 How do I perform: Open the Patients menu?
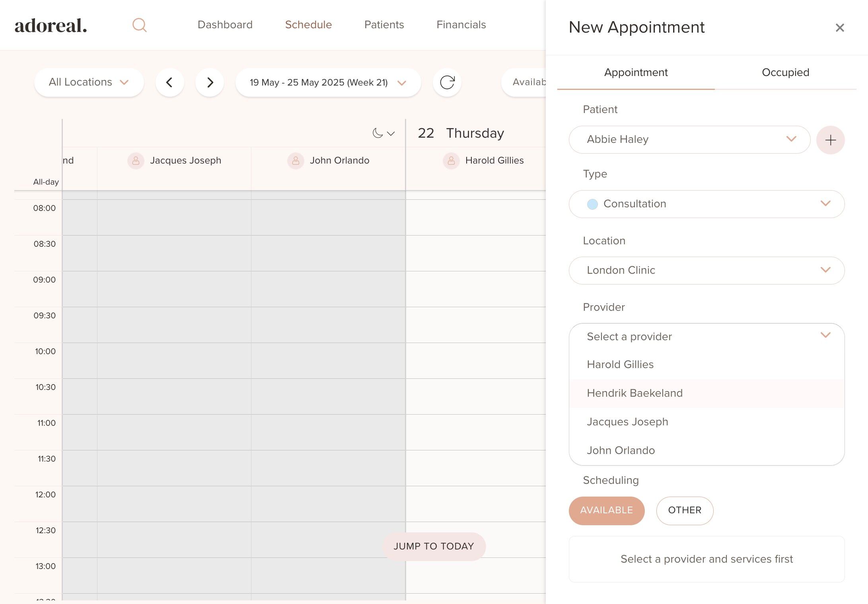click(384, 25)
